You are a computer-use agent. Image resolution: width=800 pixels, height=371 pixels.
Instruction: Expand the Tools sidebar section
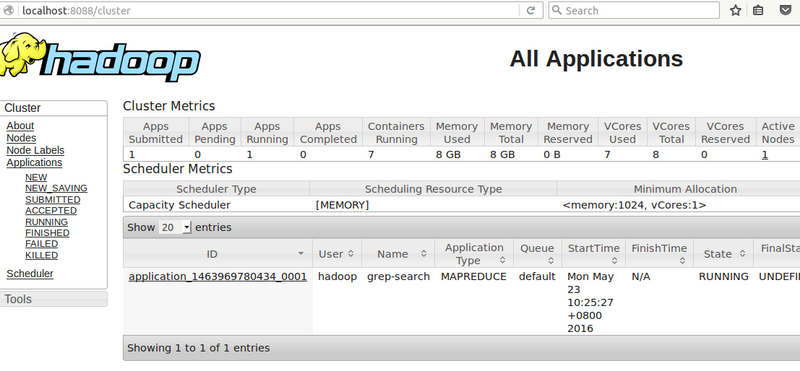point(54,299)
